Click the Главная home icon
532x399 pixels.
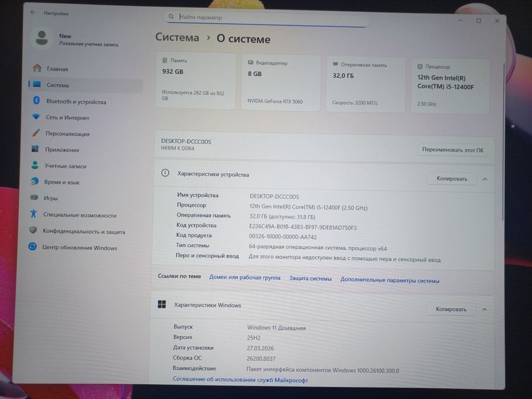click(x=37, y=68)
